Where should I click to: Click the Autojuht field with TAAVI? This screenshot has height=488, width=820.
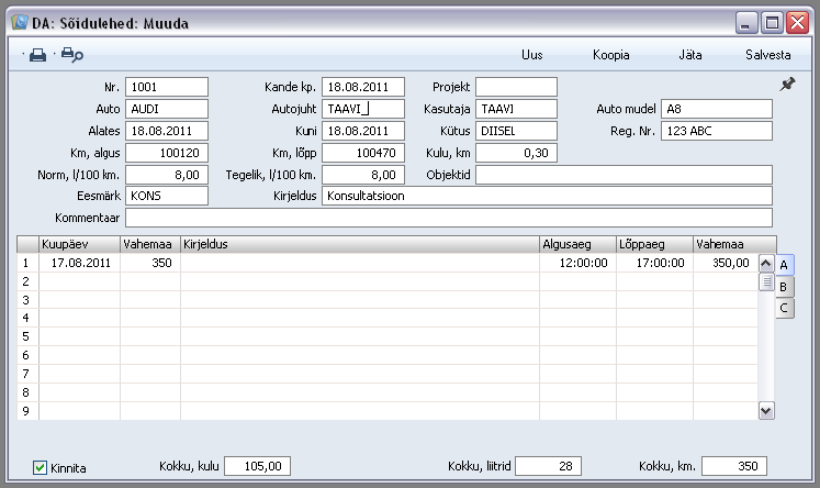point(363,109)
